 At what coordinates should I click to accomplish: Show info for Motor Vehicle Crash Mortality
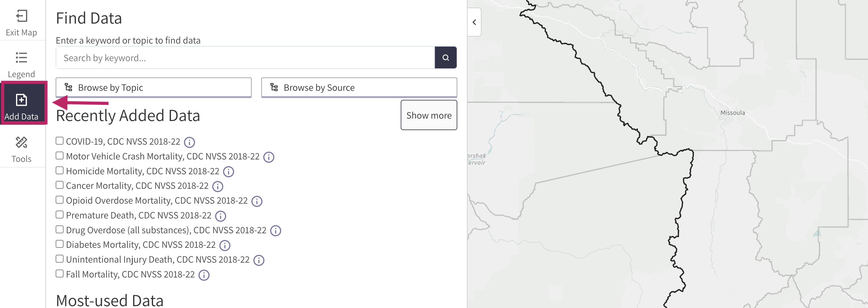(x=269, y=157)
